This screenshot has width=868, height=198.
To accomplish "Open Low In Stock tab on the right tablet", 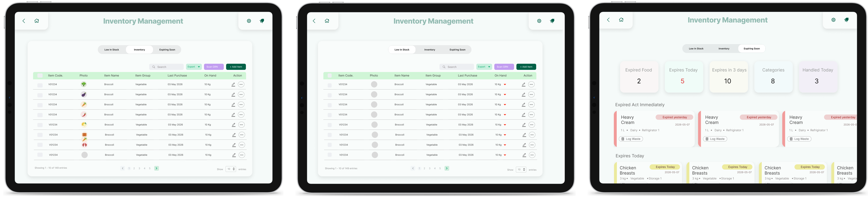I will [696, 49].
